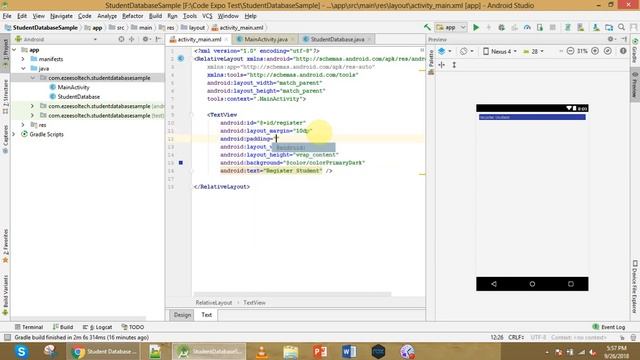Open VLC media player from taskbar
Viewport: 640px width, 360px height.
262,351
